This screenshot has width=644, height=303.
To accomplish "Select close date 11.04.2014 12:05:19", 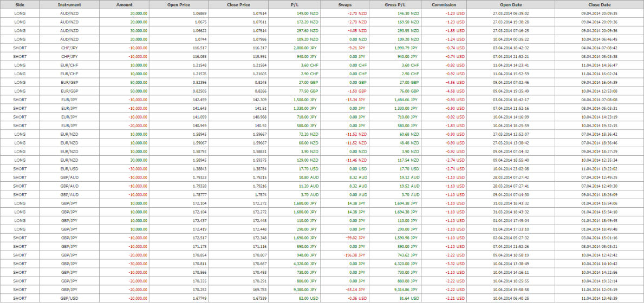I will point(599,289).
